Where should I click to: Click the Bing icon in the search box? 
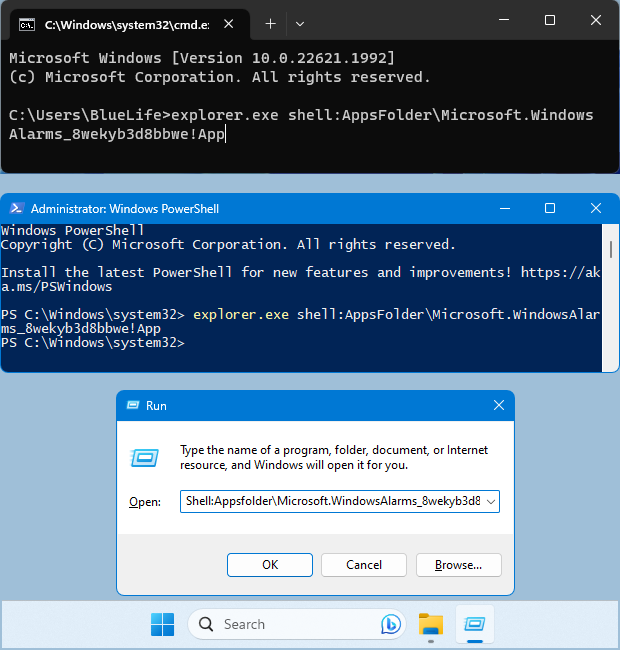(390, 624)
